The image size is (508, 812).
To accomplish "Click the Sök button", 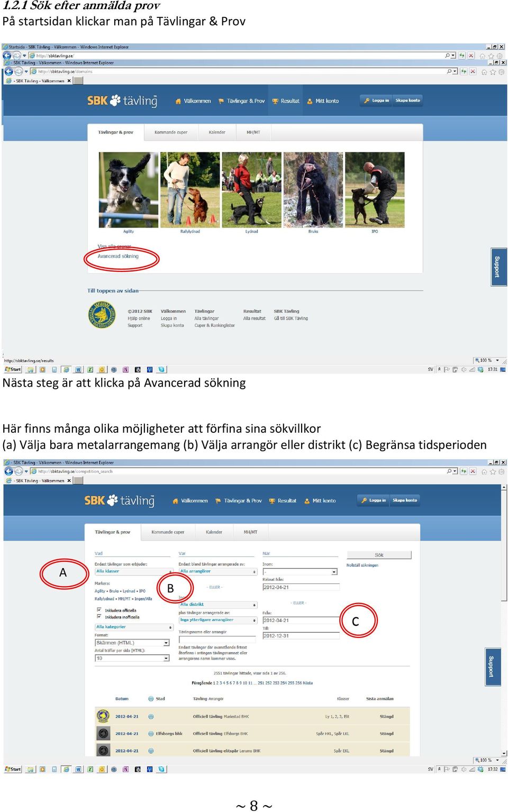I will [379, 555].
